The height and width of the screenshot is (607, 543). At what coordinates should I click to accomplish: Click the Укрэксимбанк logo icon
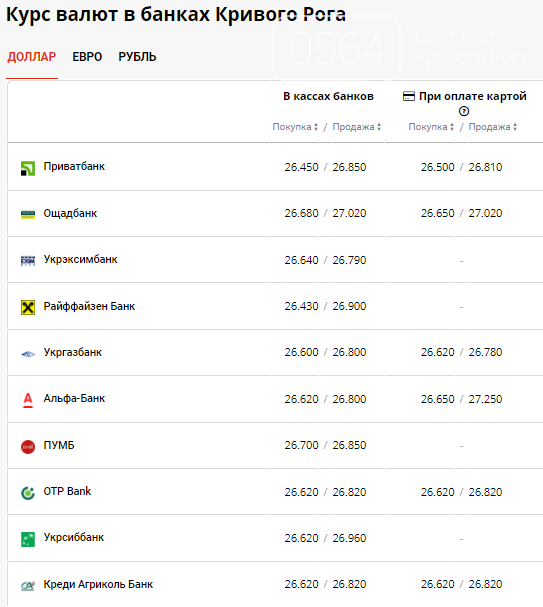coord(28,261)
